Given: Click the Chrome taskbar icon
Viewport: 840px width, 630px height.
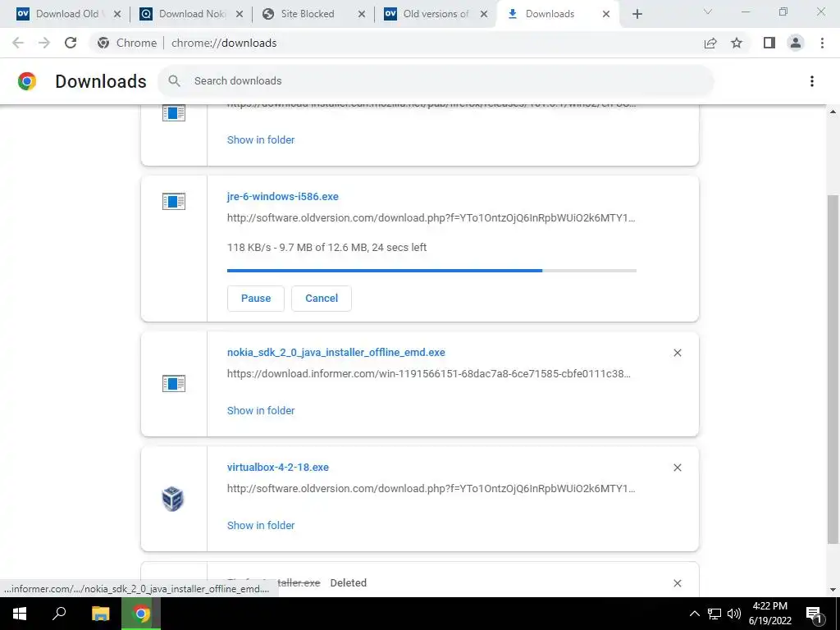Looking at the screenshot, I should point(141,614).
